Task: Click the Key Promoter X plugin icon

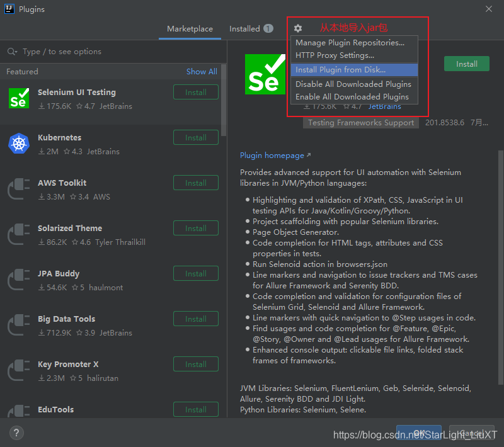Action: pos(19,370)
